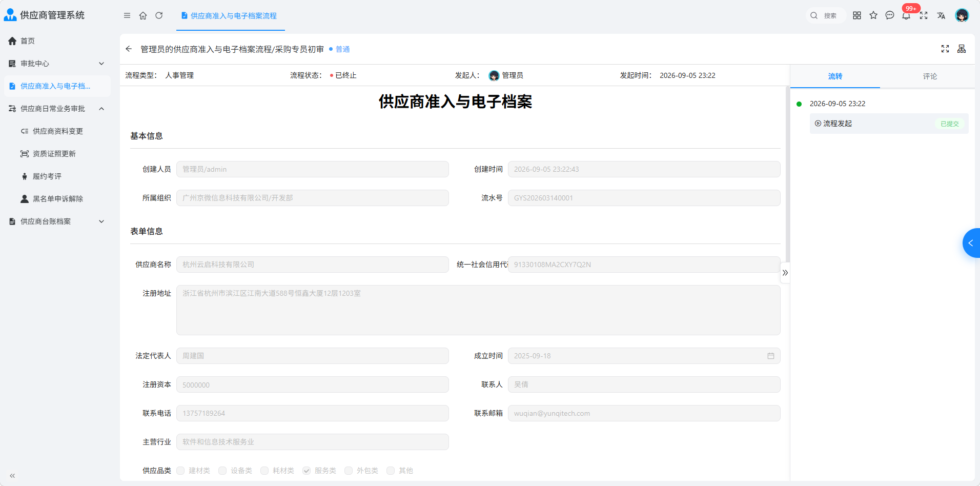Select 供应商资料变更 in sidebar

(57, 131)
